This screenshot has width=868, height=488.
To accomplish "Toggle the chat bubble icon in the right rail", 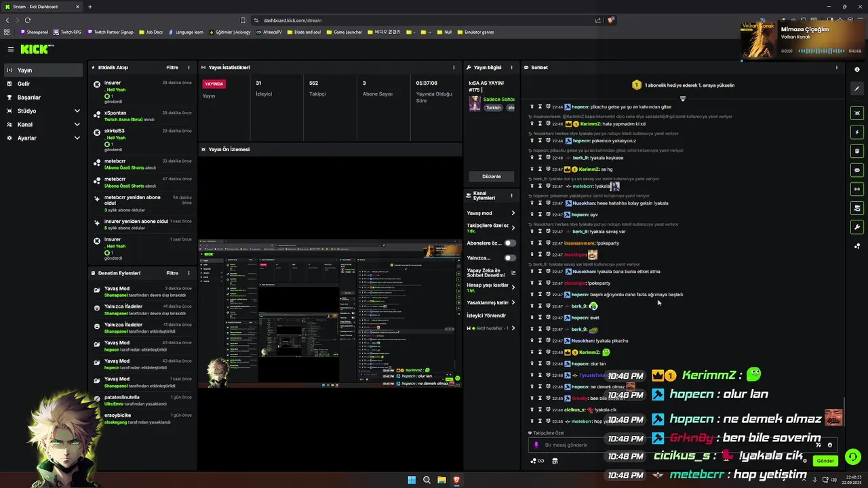I will pos(857,170).
